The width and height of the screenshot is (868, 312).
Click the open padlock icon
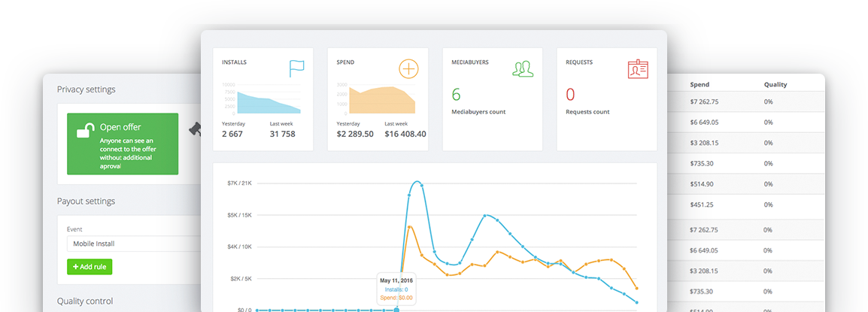(x=85, y=131)
